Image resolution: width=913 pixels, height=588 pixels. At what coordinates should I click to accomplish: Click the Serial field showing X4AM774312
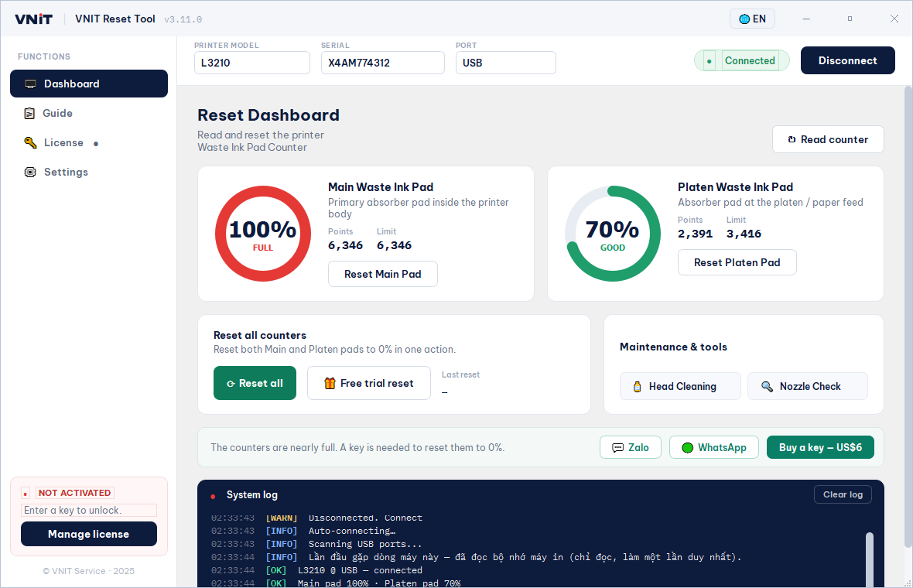[x=383, y=63]
